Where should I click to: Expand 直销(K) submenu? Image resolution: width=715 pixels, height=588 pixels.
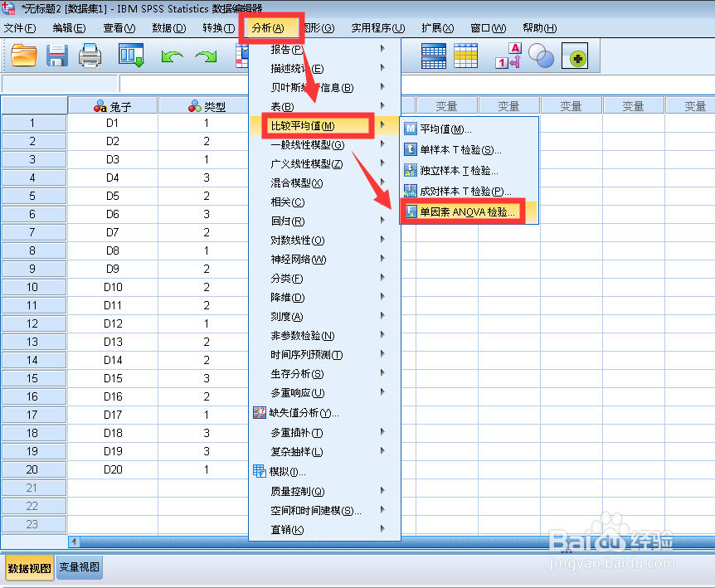pos(324,530)
